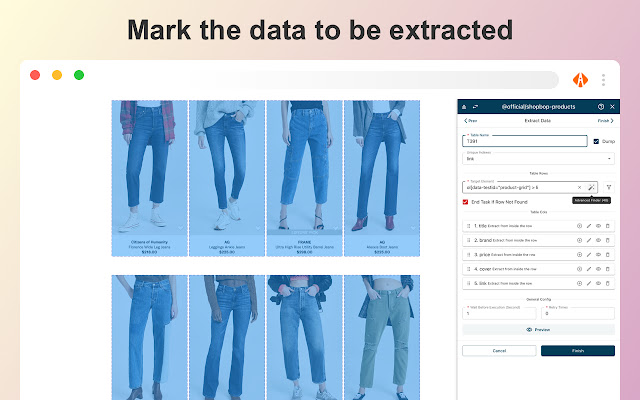Viewport: 640px width, 400px height.
Task: Click the Cancel button
Action: 499,351
